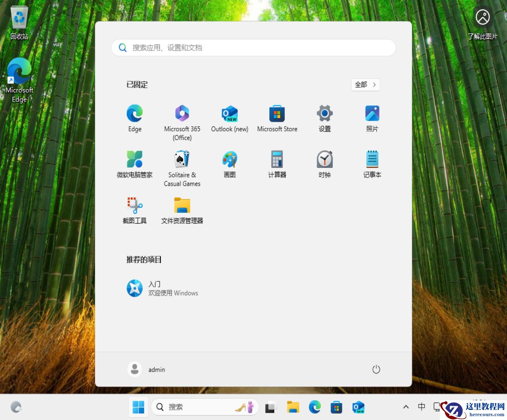Show hidden taskbar icons with the chevron

pyautogui.click(x=406, y=407)
